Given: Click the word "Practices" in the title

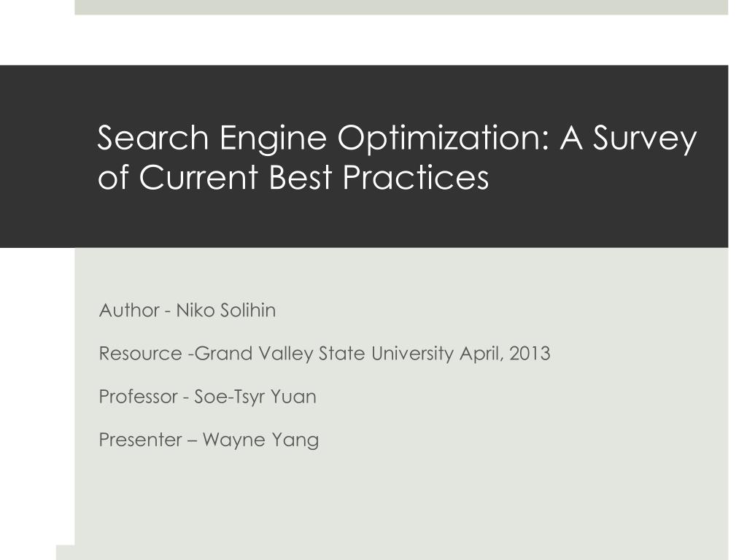Looking at the screenshot, I should (416, 178).
